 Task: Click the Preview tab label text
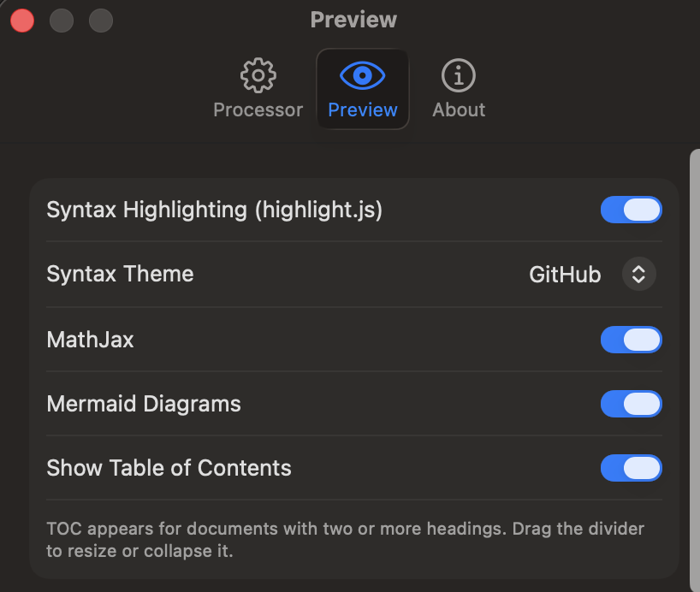(x=363, y=110)
